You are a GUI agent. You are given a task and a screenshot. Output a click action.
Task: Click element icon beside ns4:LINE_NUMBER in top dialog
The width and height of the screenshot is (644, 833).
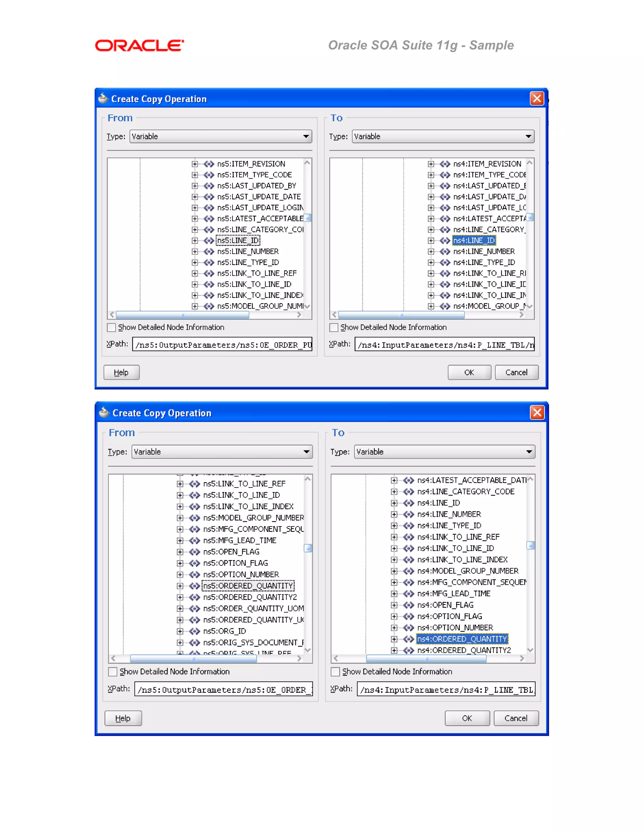[x=445, y=252]
